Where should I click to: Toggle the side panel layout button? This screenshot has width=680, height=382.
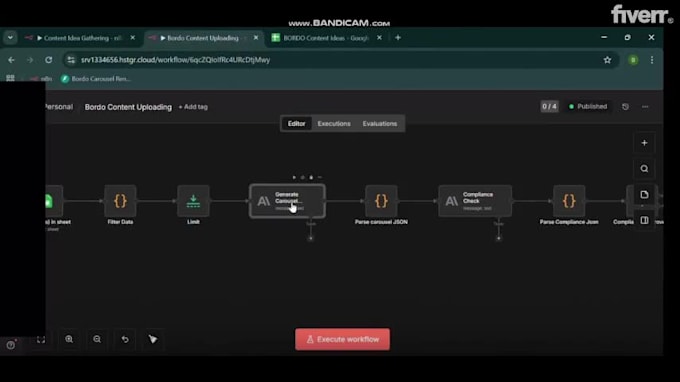pos(644,220)
